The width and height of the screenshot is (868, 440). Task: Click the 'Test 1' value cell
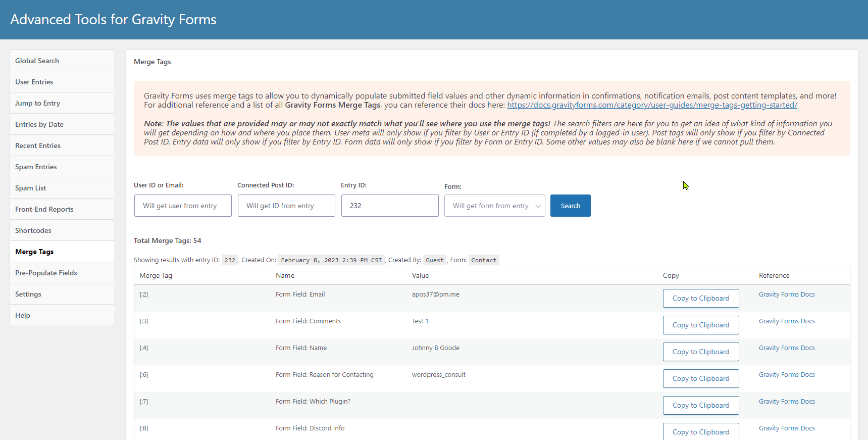420,321
